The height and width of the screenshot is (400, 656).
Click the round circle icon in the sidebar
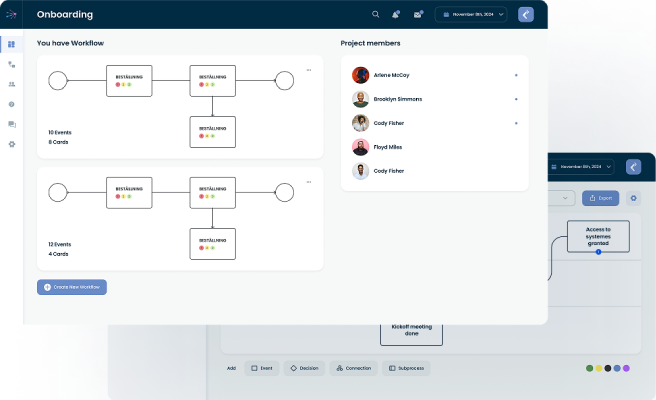[12, 104]
